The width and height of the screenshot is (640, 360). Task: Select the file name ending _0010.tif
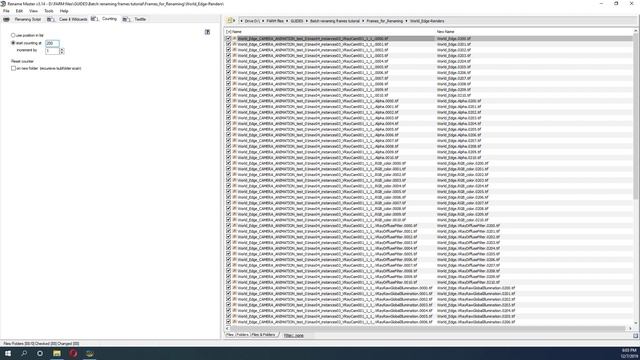pos(313,95)
